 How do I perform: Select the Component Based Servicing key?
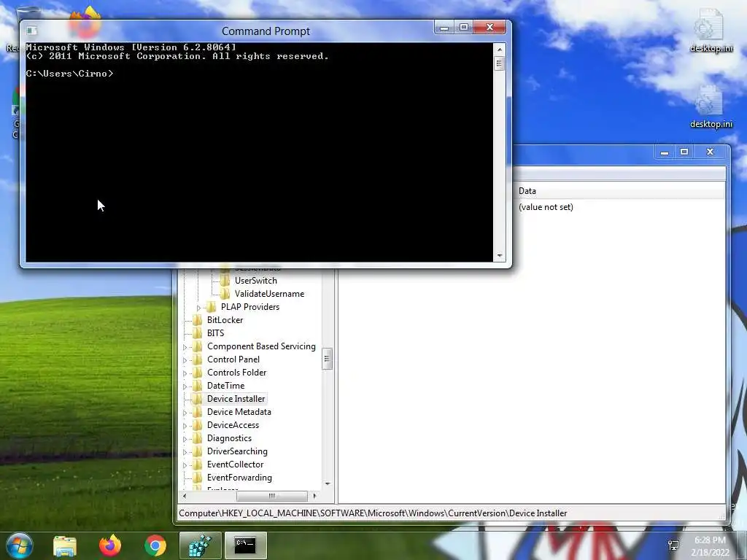pyautogui.click(x=261, y=346)
